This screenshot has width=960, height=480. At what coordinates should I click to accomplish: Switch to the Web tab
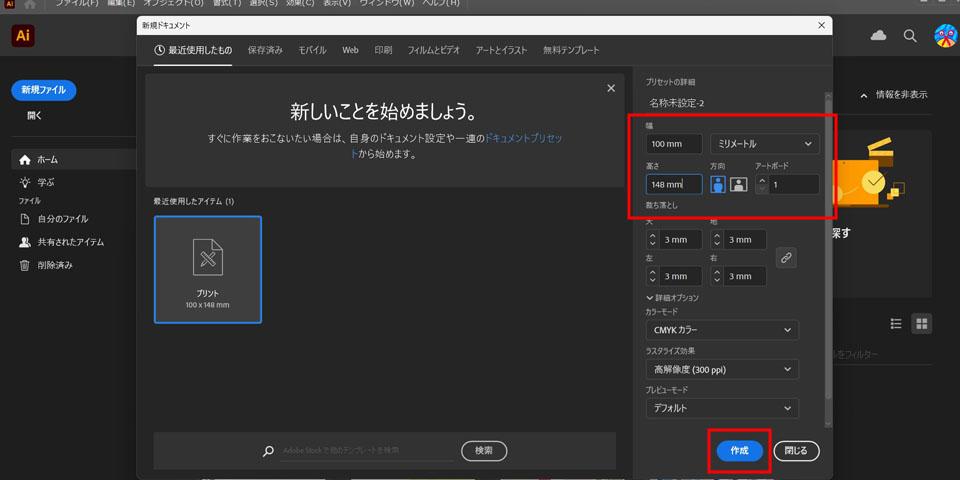click(350, 50)
